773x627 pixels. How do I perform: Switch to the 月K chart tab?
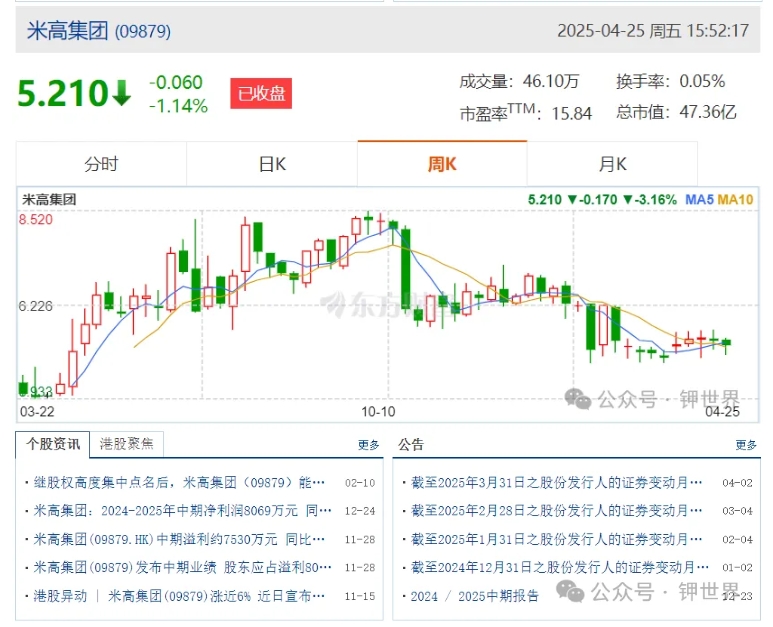pos(612,164)
